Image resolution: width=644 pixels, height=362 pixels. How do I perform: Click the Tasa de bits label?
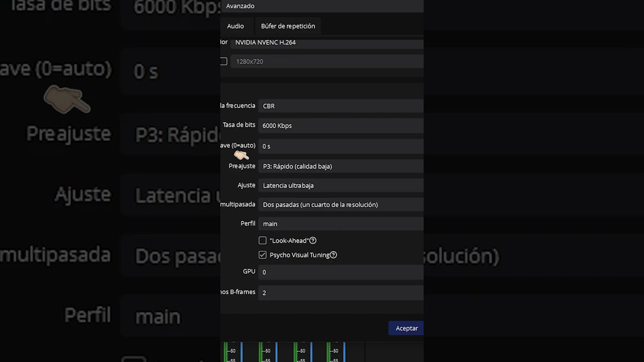[239, 125]
